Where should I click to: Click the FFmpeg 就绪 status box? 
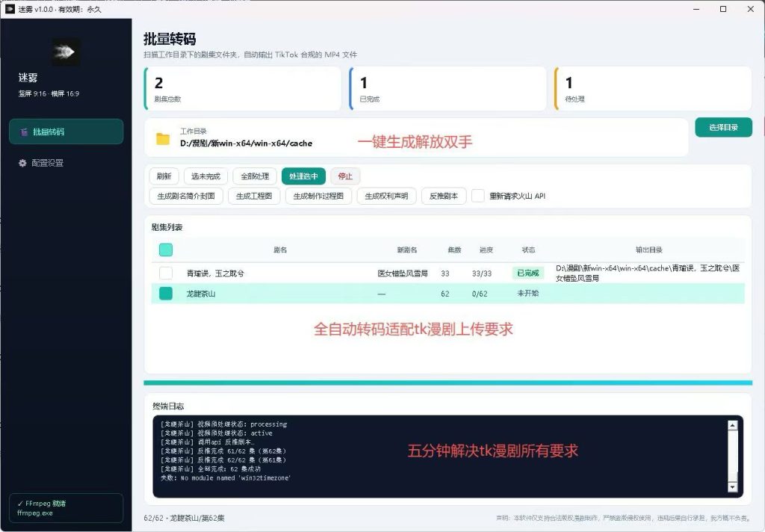tap(66, 508)
